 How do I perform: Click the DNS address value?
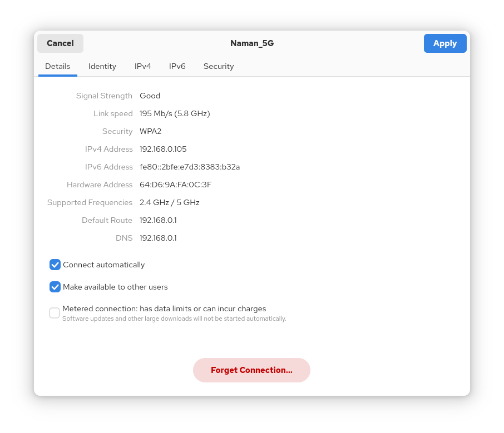click(158, 238)
